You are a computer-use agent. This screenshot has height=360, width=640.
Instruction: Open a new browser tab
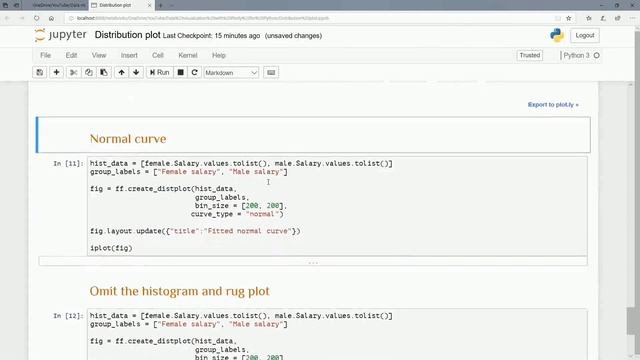point(160,5)
